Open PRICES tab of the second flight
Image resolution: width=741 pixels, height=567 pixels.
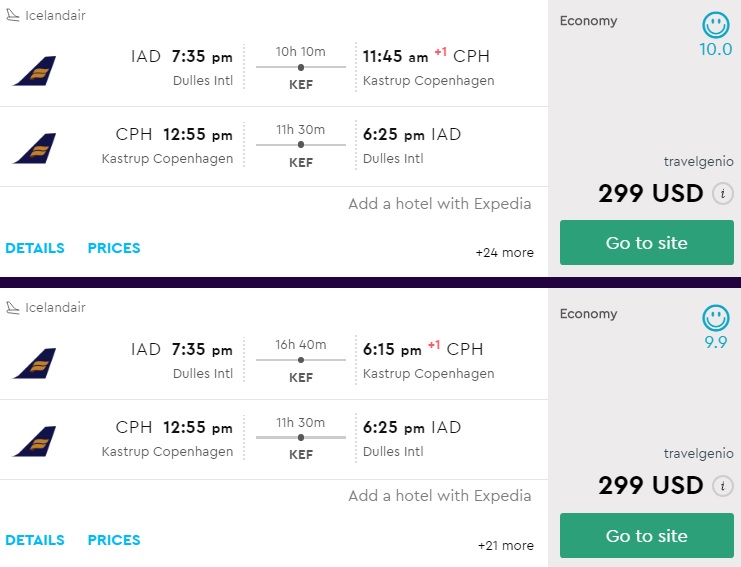tap(114, 540)
